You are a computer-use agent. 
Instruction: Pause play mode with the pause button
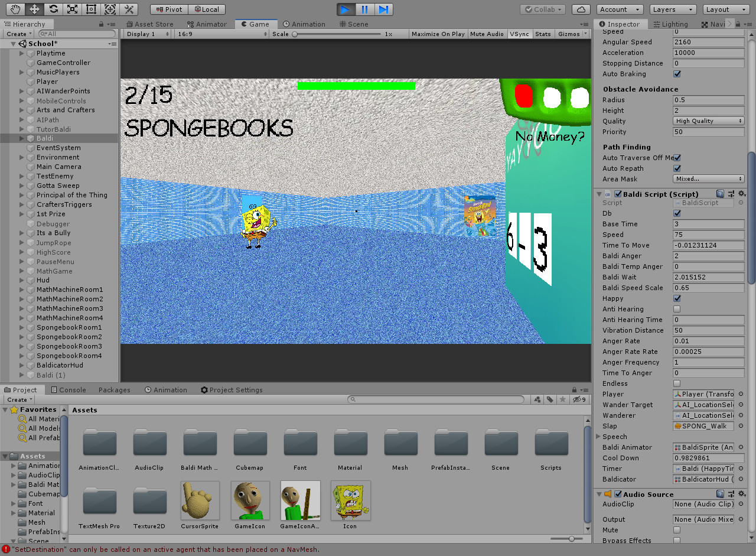coord(364,9)
